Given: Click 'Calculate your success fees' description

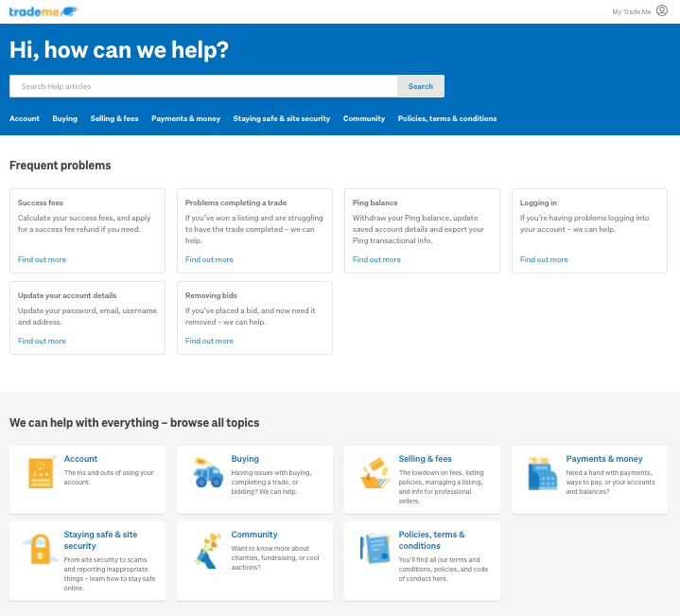Looking at the screenshot, I should [84, 223].
